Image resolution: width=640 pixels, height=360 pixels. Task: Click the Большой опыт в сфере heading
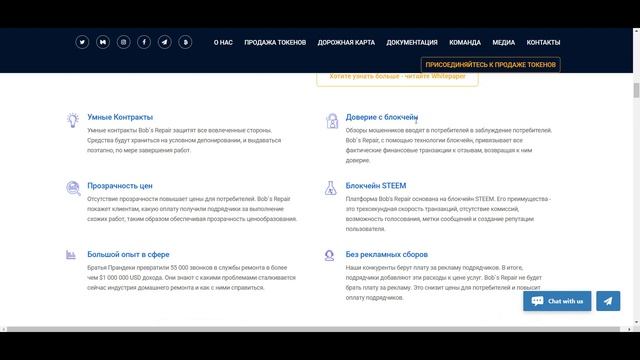pyautogui.click(x=128, y=254)
